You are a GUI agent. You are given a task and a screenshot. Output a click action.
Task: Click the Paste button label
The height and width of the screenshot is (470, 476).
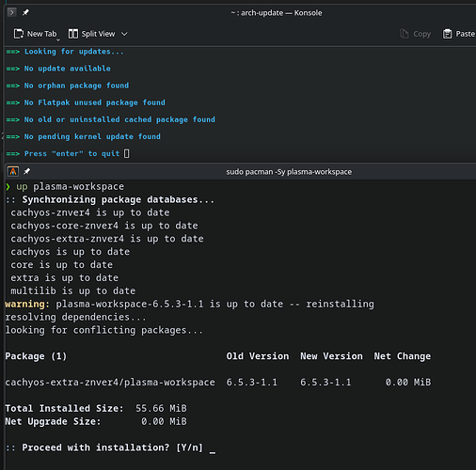(466, 34)
